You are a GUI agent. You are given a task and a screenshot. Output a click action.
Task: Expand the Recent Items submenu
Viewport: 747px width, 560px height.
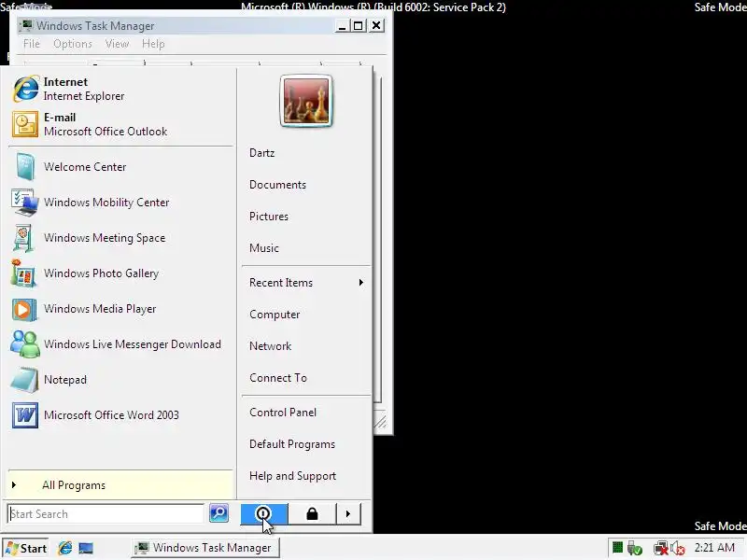(306, 283)
